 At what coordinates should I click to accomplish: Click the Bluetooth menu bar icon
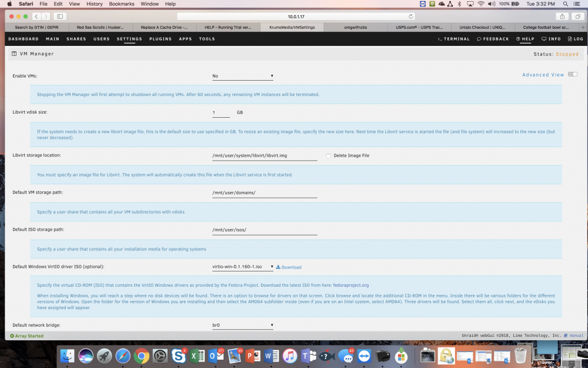(459, 4)
